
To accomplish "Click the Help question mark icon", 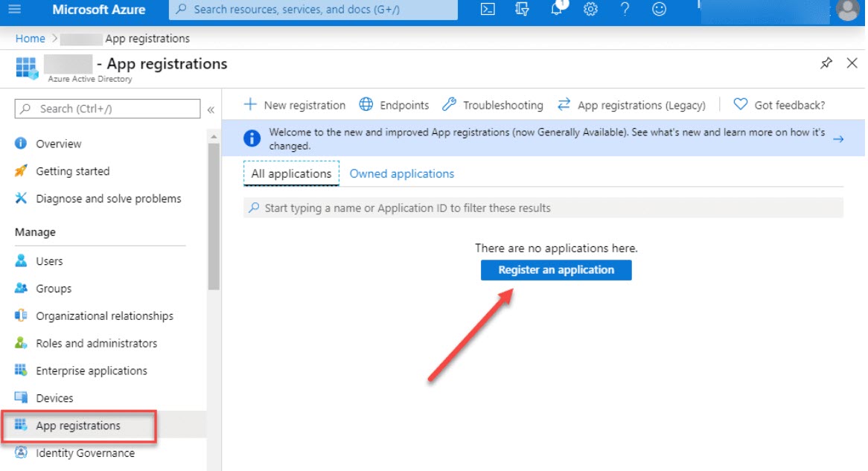I will click(x=625, y=10).
